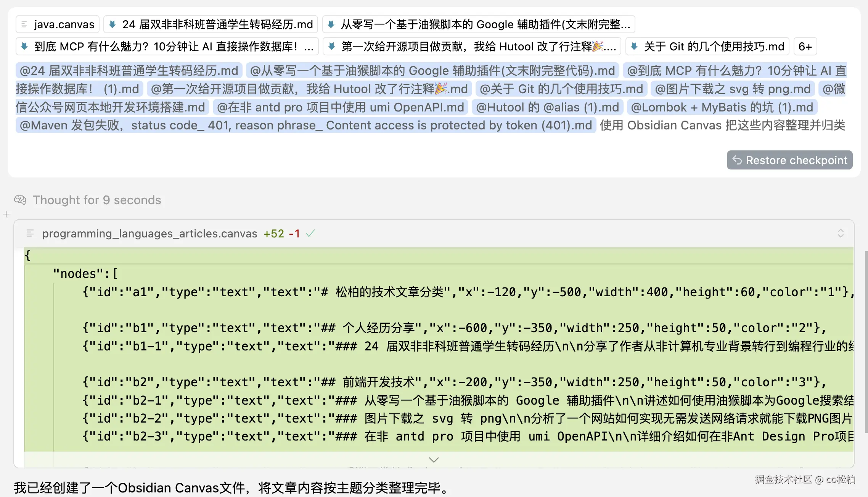
Task: Click markdown icon of 关于 Git chip
Action: tap(634, 47)
